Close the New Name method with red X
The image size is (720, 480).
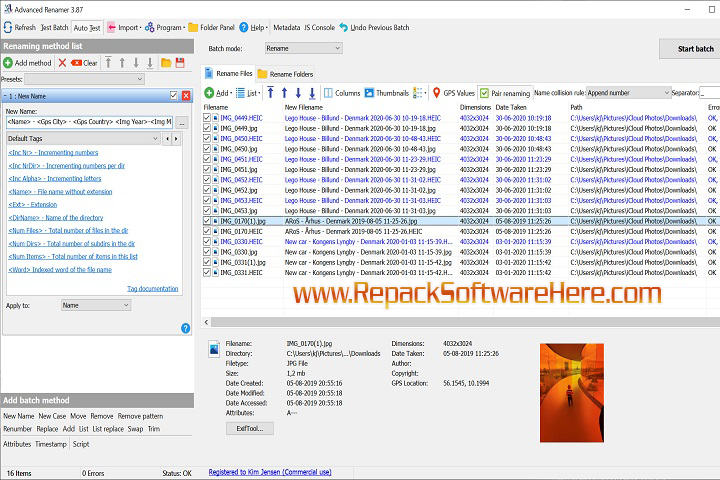pos(186,96)
